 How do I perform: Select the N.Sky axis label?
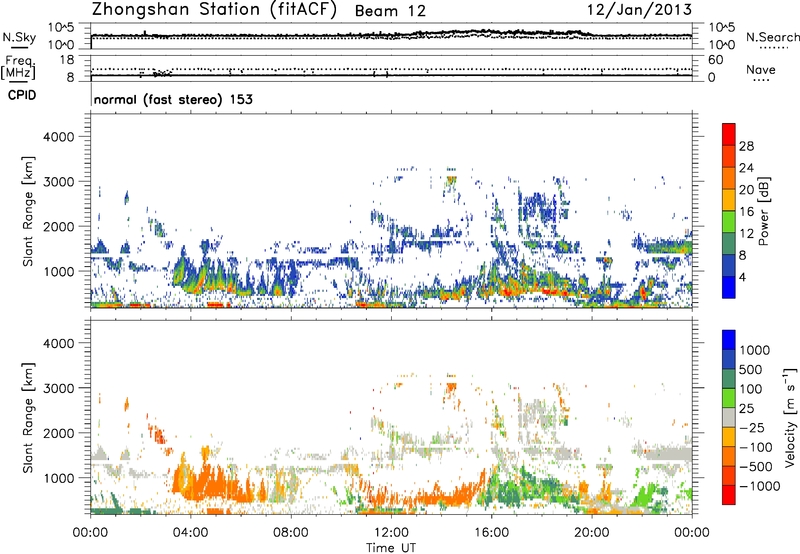(19, 37)
